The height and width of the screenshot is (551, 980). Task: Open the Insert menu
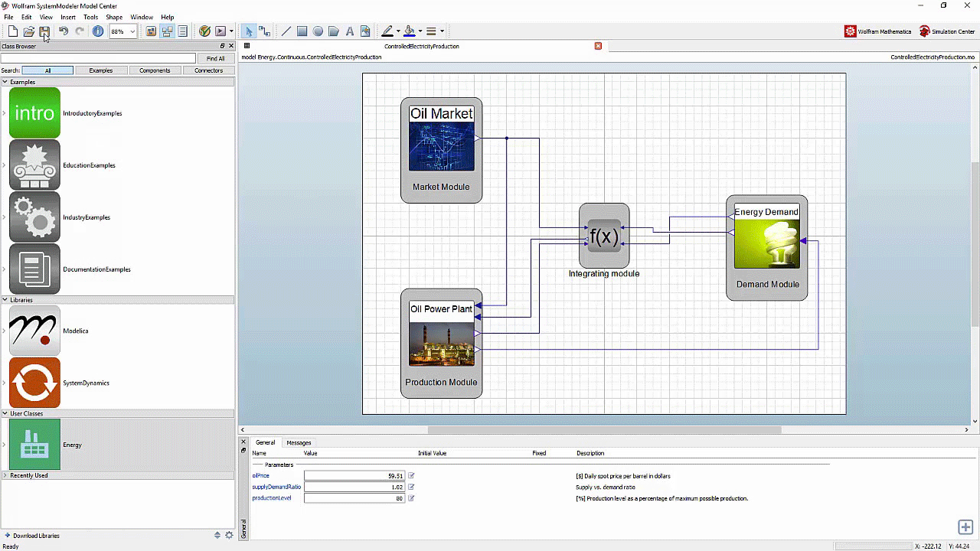coord(68,17)
